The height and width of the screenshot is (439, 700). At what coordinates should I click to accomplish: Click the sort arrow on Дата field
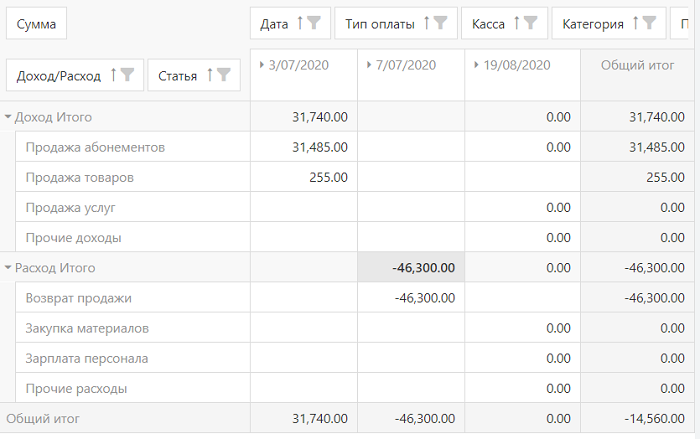pyautogui.click(x=300, y=23)
